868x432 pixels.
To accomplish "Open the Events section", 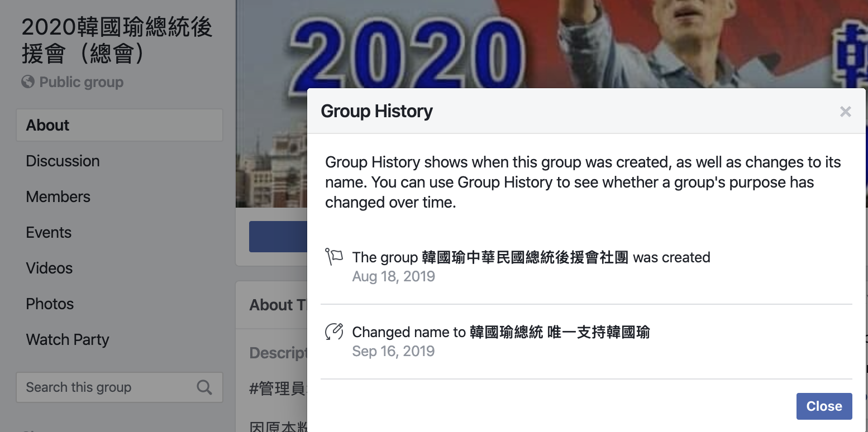I will click(49, 232).
